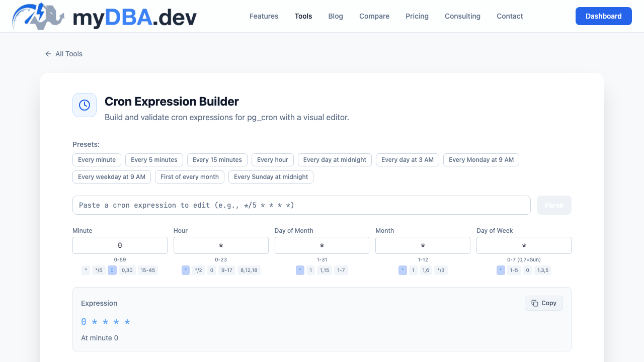This screenshot has width=644, height=362.
Task: Open the Tools navigation item
Action: pyautogui.click(x=303, y=16)
